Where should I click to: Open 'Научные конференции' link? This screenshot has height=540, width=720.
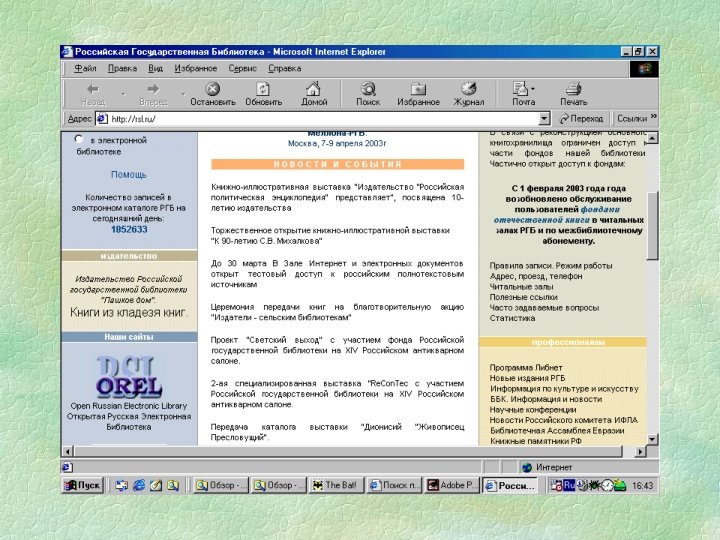point(533,410)
